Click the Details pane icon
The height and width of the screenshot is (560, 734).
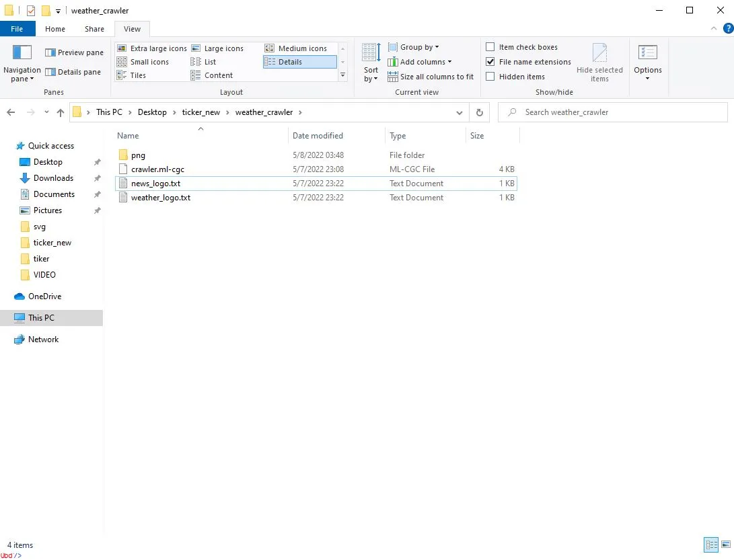click(50, 72)
